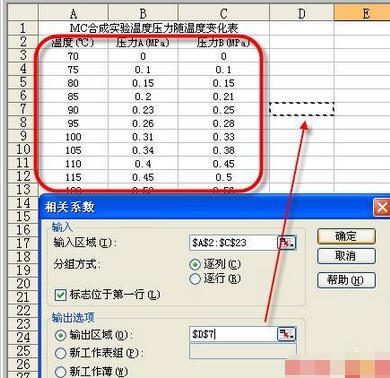390x378 pixels.
Task: Click cell D7 with dashed marquee border
Action: point(301,109)
